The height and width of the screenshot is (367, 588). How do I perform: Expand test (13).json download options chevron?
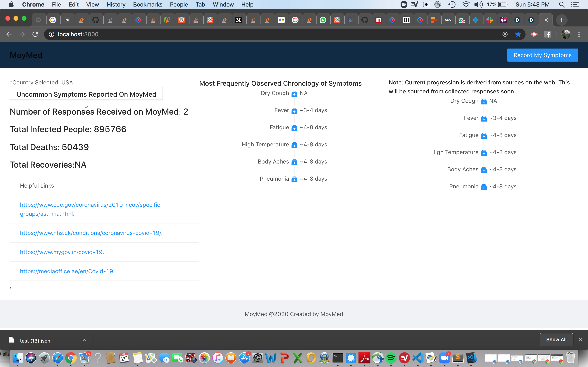pos(84,340)
